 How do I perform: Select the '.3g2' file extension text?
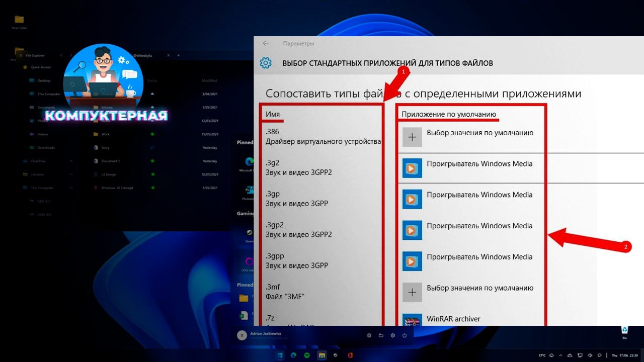[x=274, y=163]
